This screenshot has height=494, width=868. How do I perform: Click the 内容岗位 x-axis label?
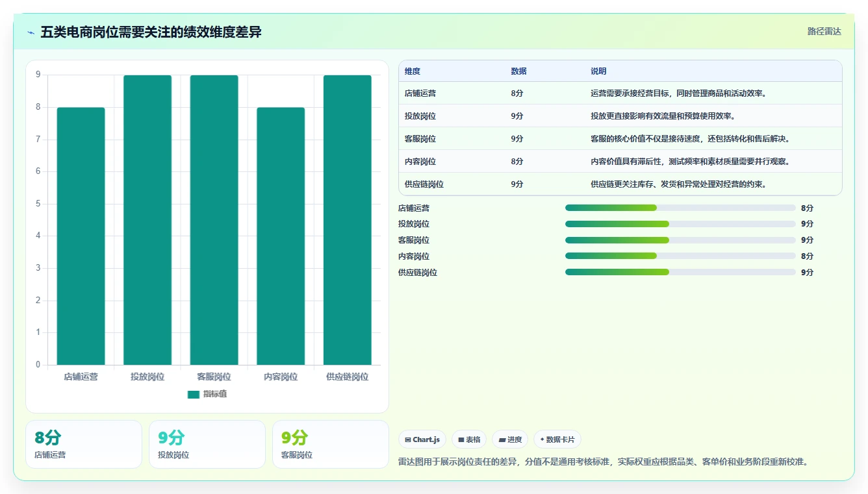point(281,377)
